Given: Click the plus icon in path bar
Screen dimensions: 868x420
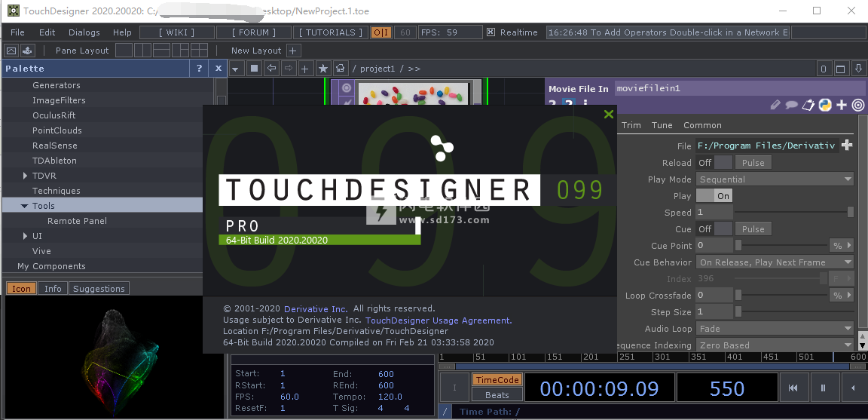Looking at the screenshot, I should (x=305, y=69).
